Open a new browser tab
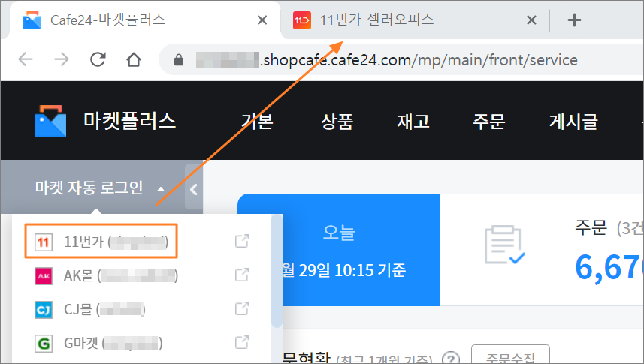 pyautogui.click(x=574, y=20)
